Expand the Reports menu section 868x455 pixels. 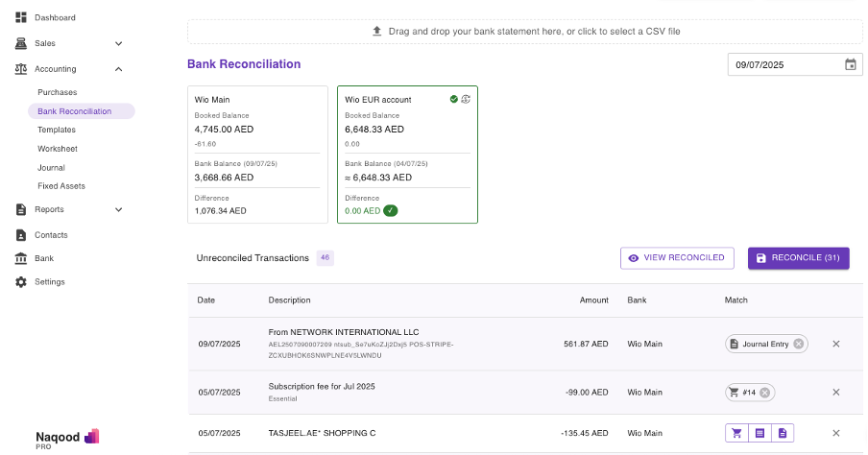pyautogui.click(x=119, y=209)
